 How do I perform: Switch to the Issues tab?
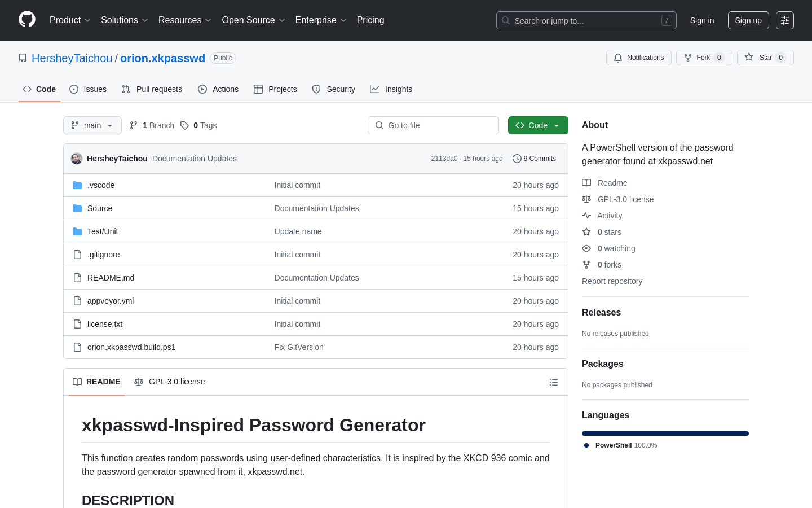click(88, 89)
